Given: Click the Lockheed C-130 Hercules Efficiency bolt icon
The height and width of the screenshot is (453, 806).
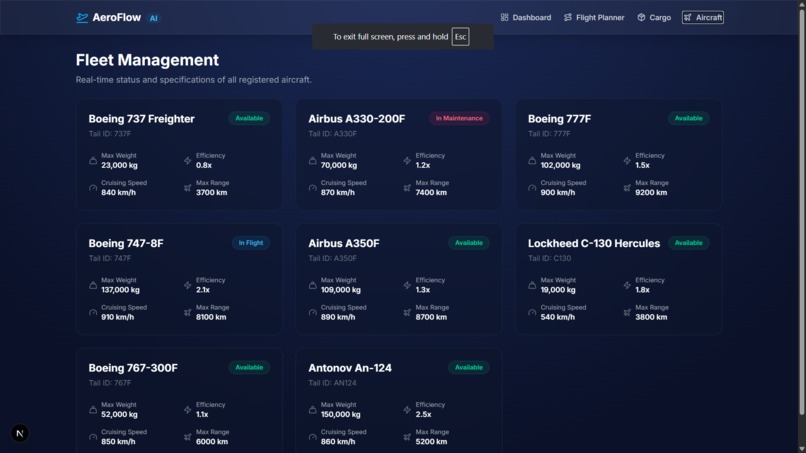Looking at the screenshot, I should click(627, 285).
